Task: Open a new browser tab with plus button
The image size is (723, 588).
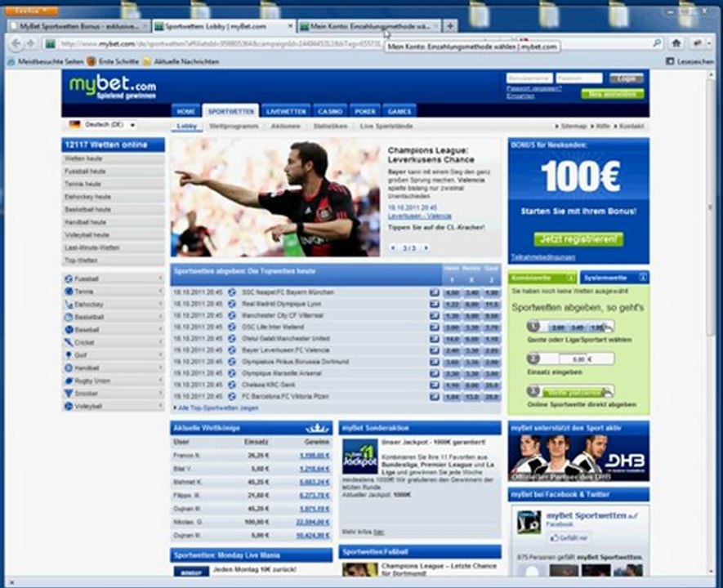Action: click(x=450, y=26)
